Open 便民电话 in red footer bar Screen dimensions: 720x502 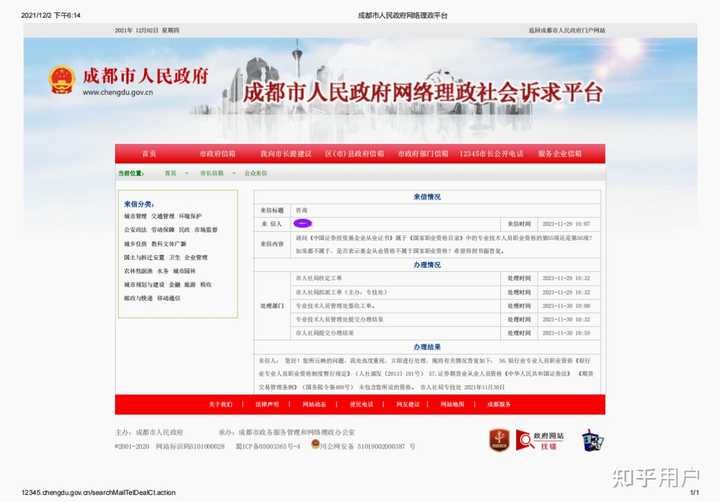361,405
